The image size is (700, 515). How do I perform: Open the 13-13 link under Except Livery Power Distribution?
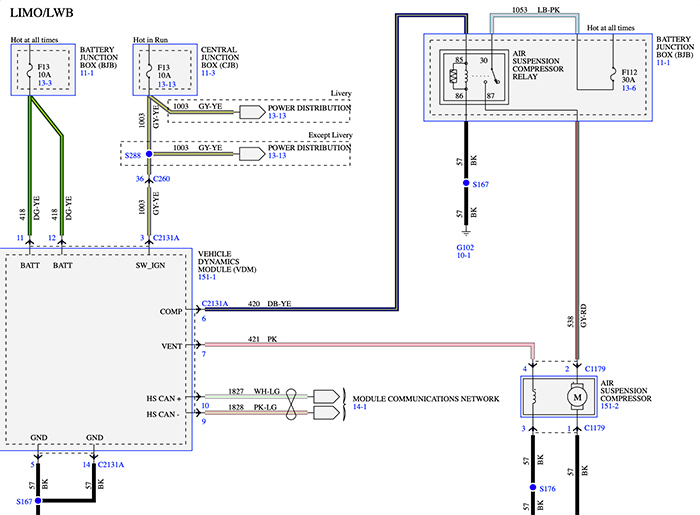(x=277, y=155)
